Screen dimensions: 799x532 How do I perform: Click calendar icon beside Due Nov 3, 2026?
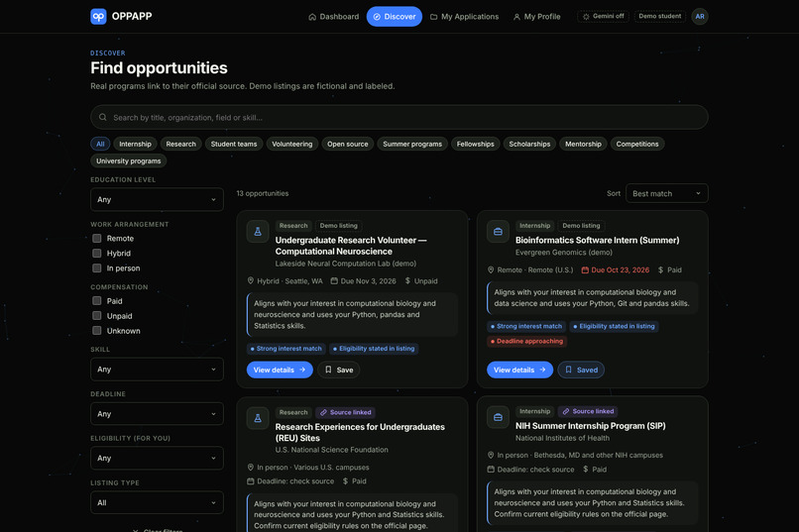[334, 281]
